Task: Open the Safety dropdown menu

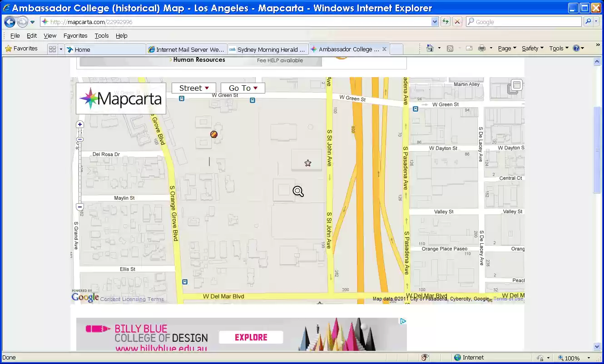Action: coord(532,49)
